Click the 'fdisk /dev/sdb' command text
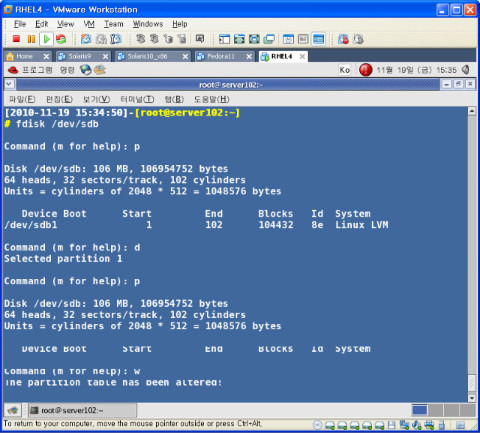The height and width of the screenshot is (433, 480). click(57, 124)
